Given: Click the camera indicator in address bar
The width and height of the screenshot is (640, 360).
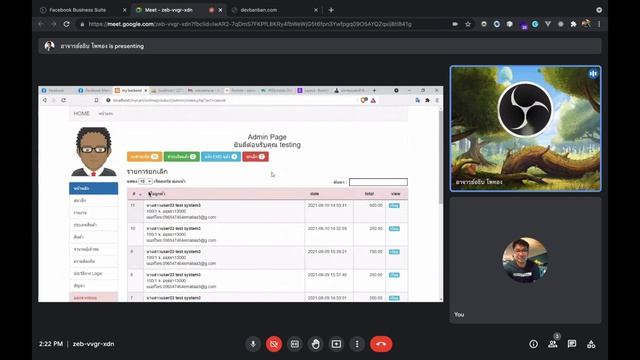Looking at the screenshot, I should (x=455, y=24).
